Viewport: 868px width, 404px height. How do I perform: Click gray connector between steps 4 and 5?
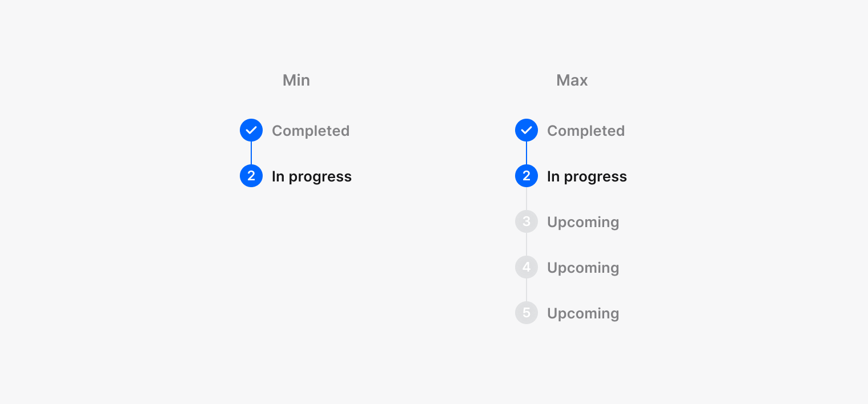point(527,290)
